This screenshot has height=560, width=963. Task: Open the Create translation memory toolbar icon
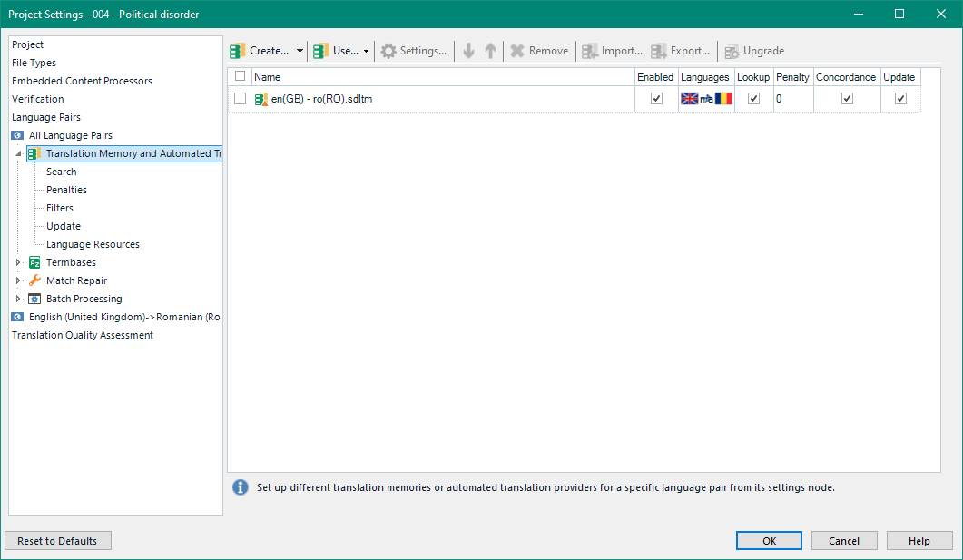pyautogui.click(x=238, y=50)
